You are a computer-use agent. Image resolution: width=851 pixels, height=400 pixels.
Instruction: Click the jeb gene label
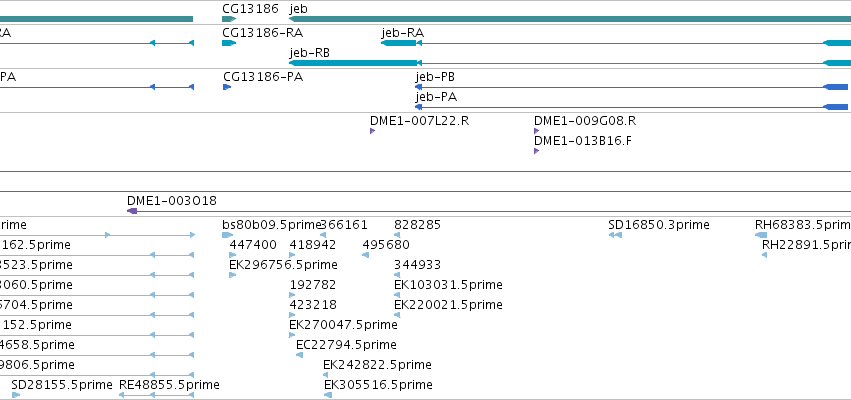click(299, 9)
